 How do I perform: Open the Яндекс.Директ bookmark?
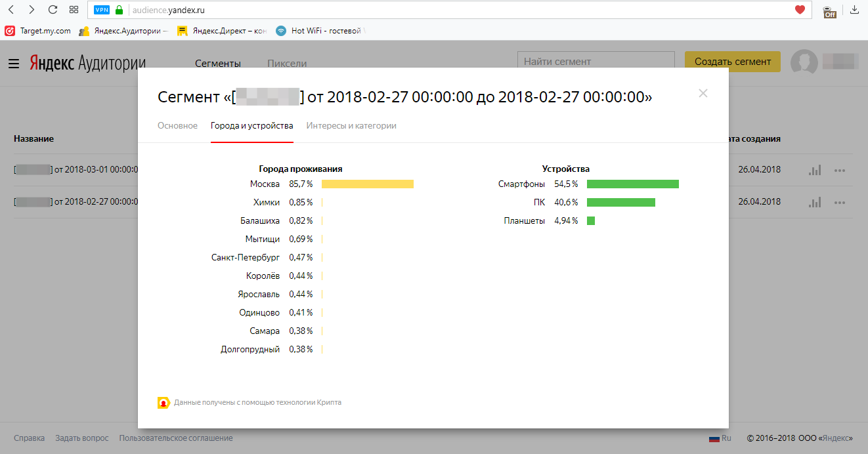click(x=221, y=31)
